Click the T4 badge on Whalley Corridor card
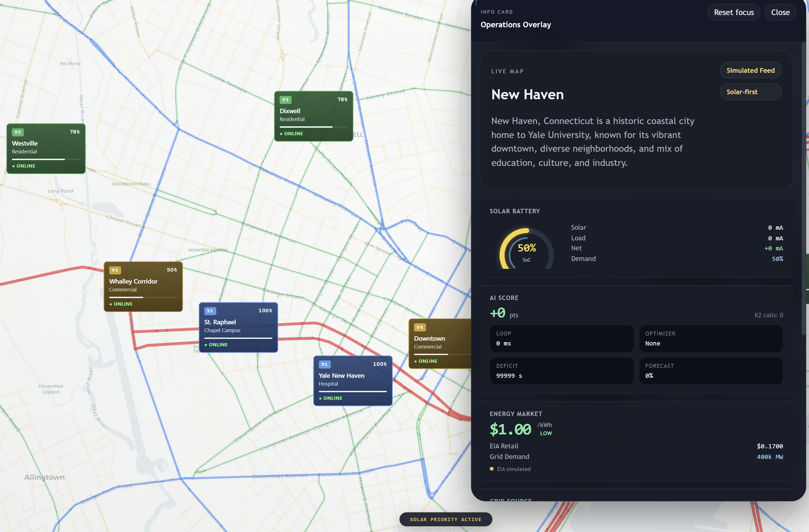This screenshot has height=532, width=809. (115, 270)
